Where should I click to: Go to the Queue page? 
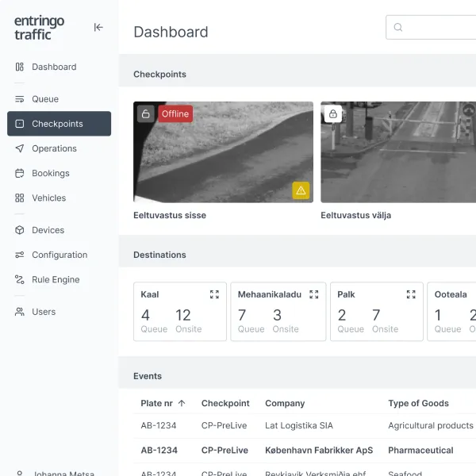[x=45, y=99]
